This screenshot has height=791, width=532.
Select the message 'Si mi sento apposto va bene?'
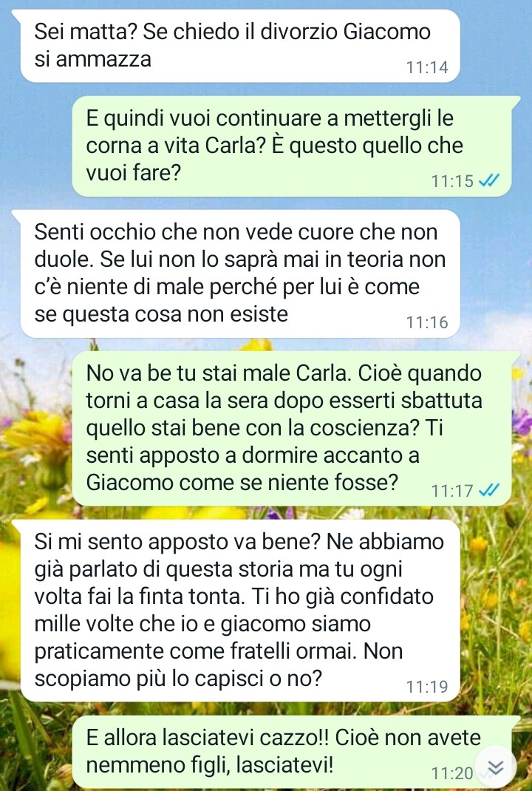pos(240,611)
